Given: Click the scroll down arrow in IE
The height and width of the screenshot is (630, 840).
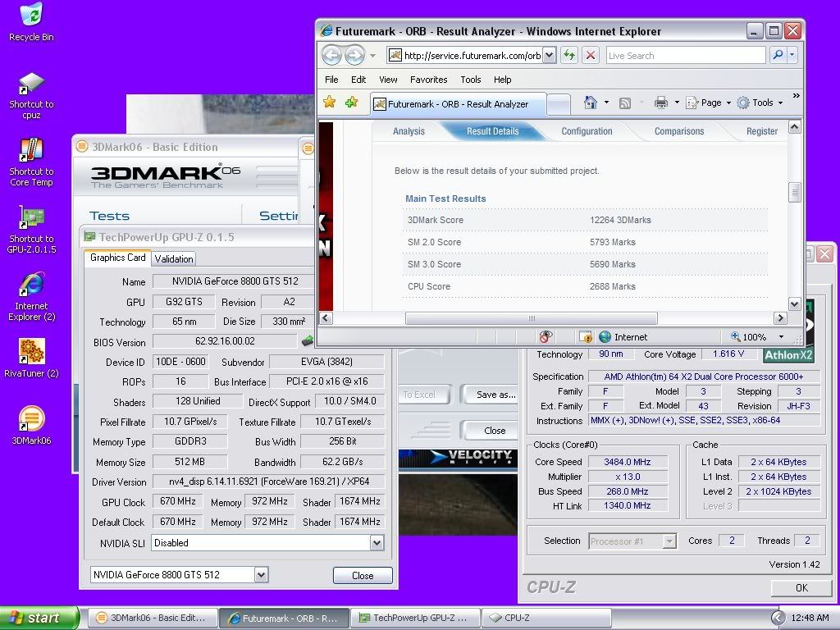Looking at the screenshot, I should (794, 304).
